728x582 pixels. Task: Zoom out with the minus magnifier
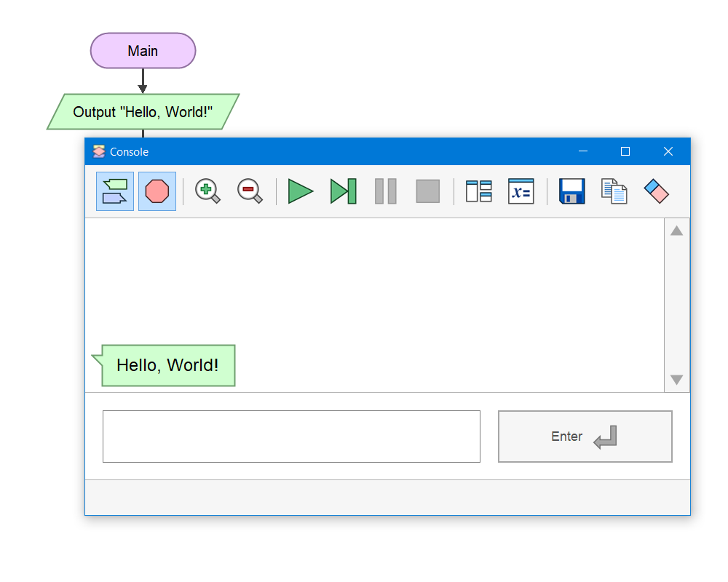click(250, 191)
